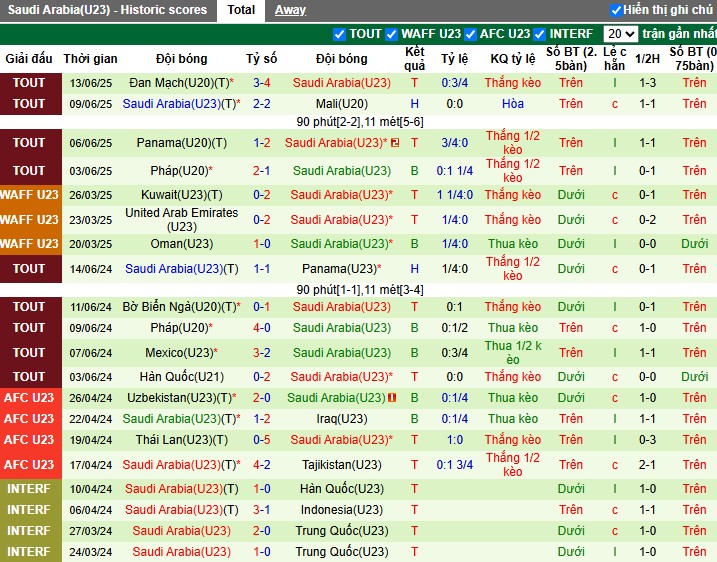Select Tajikistan(U23) team name
Screen dimensions: 717x562
342,465
